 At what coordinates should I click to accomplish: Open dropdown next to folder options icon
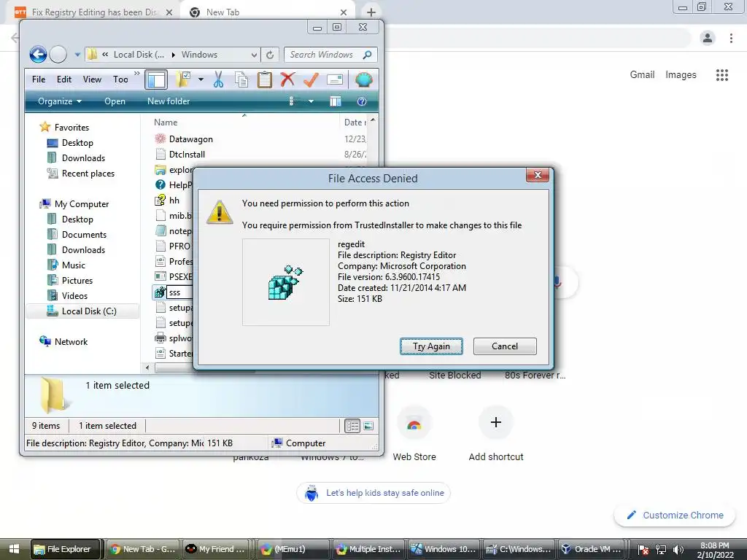tap(201, 79)
